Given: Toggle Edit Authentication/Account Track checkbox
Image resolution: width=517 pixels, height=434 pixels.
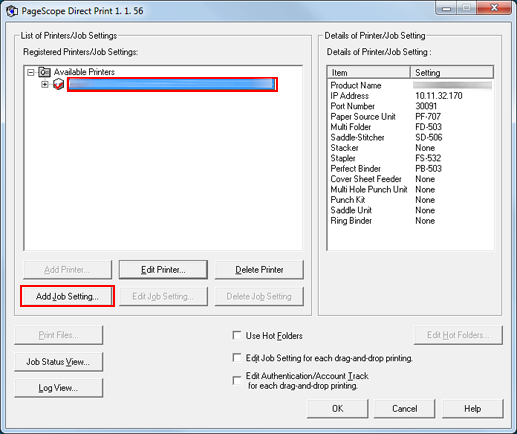Looking at the screenshot, I should [237, 380].
